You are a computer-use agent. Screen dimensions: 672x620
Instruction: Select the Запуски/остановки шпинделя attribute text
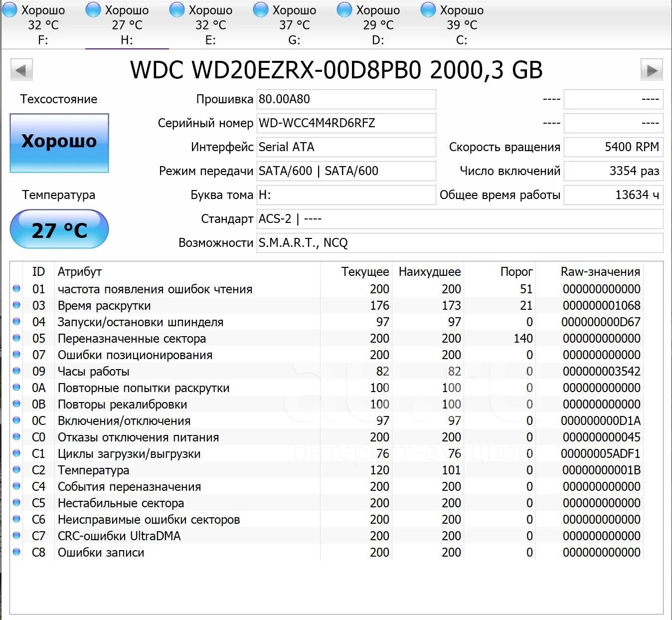(141, 322)
